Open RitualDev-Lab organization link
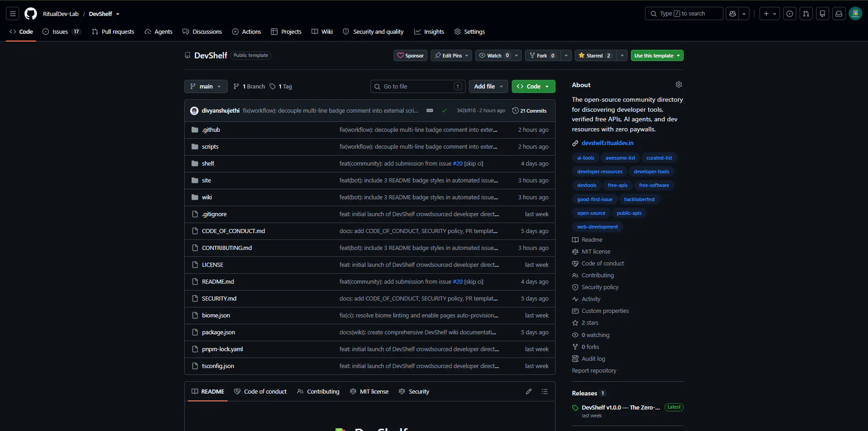868x431 pixels. coord(61,14)
